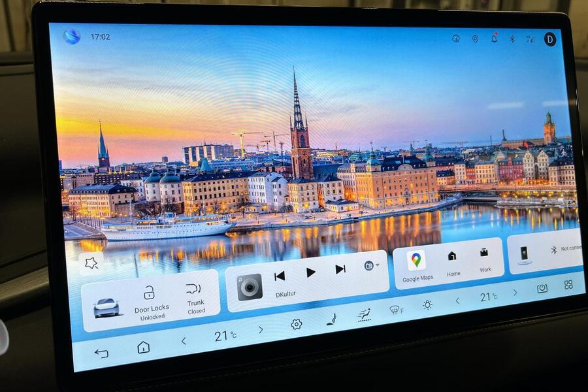Open the app grid menu icon
This screenshot has height=392, width=588.
(x=568, y=284)
